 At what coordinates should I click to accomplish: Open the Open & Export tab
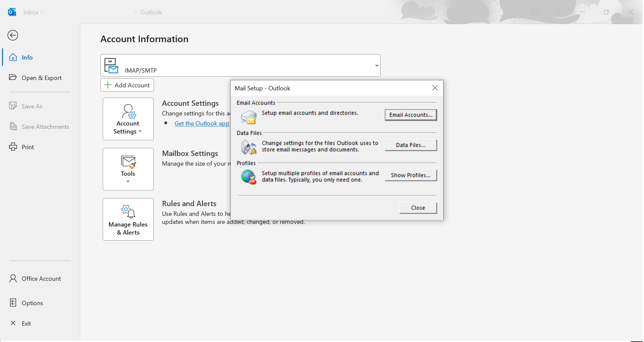tap(40, 78)
